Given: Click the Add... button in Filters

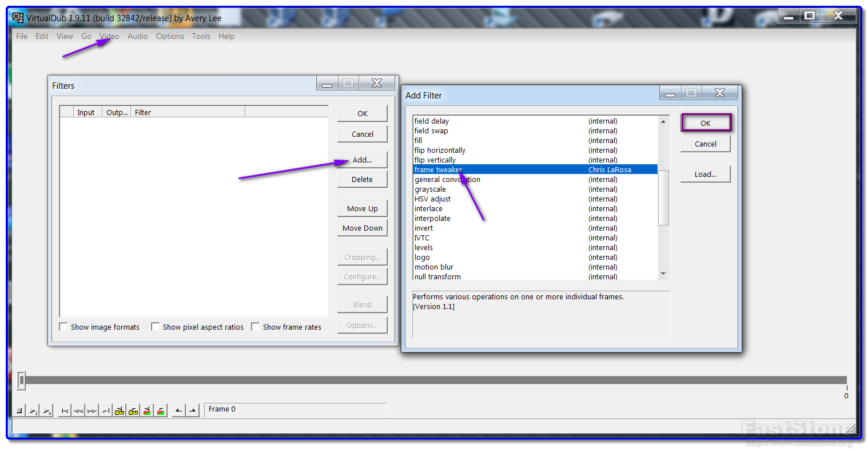Looking at the screenshot, I should pos(363,160).
